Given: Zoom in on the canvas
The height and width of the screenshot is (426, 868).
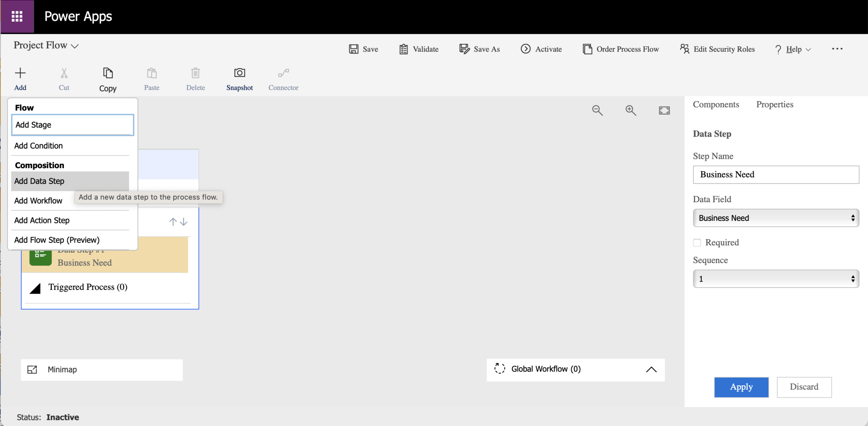Looking at the screenshot, I should pos(631,110).
